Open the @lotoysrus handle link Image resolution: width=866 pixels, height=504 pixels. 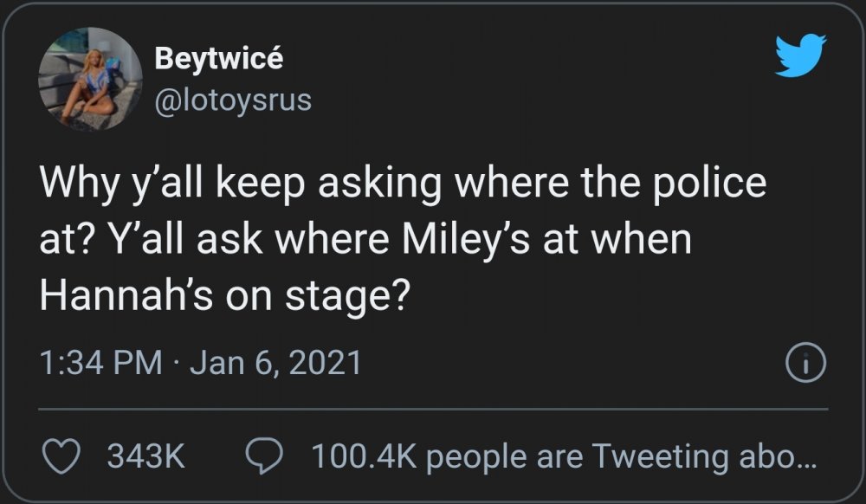(232, 101)
